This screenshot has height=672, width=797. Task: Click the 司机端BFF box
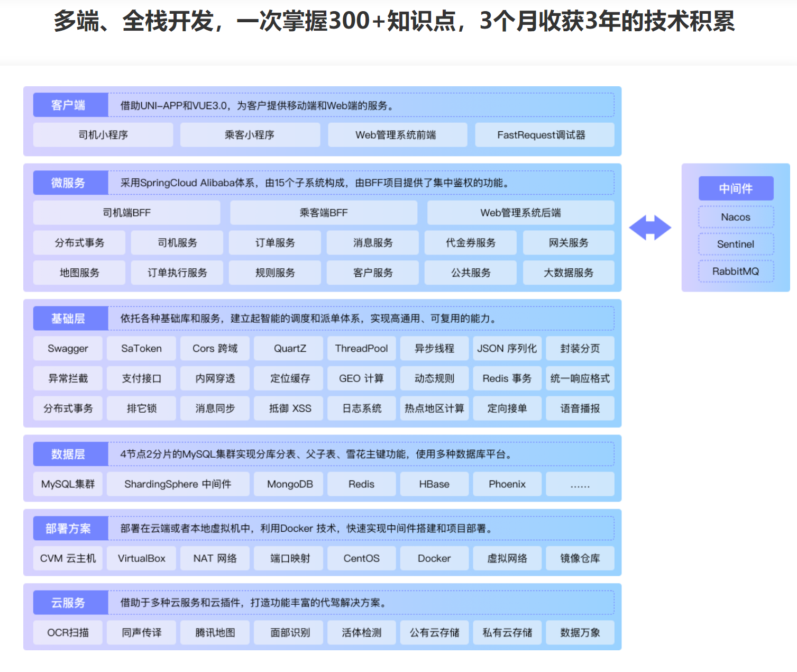[127, 213]
